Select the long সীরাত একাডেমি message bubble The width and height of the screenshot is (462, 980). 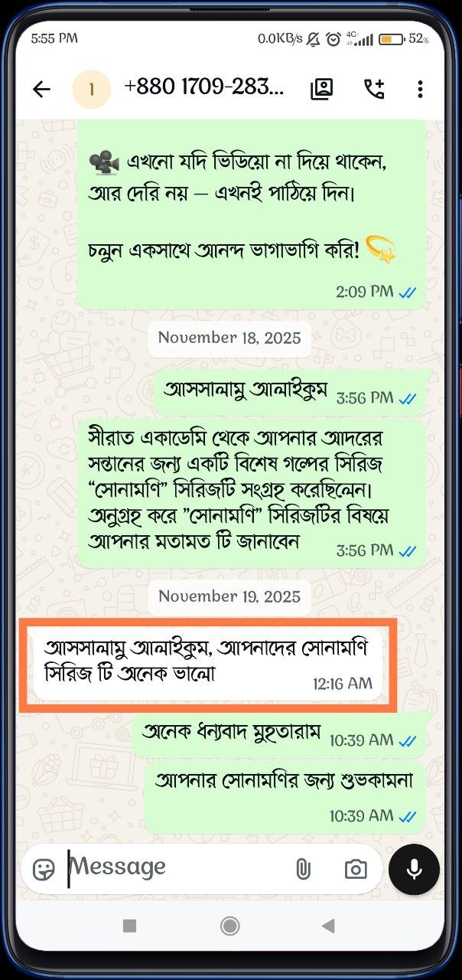click(x=252, y=492)
